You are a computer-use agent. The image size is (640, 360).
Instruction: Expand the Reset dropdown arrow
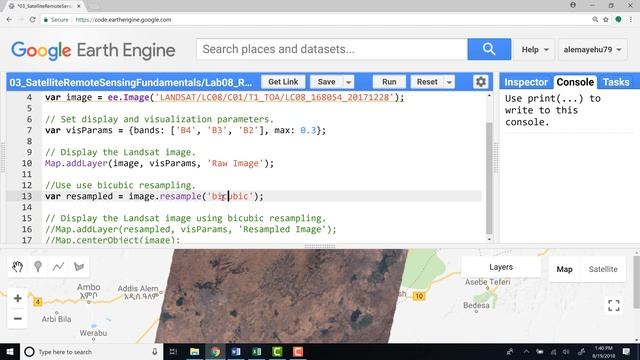[x=449, y=82]
